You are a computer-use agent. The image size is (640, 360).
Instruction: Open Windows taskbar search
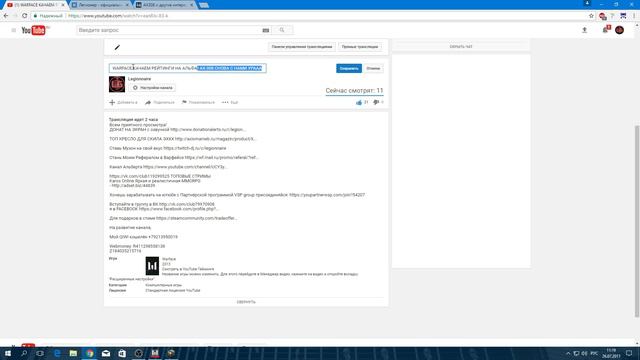(24, 353)
